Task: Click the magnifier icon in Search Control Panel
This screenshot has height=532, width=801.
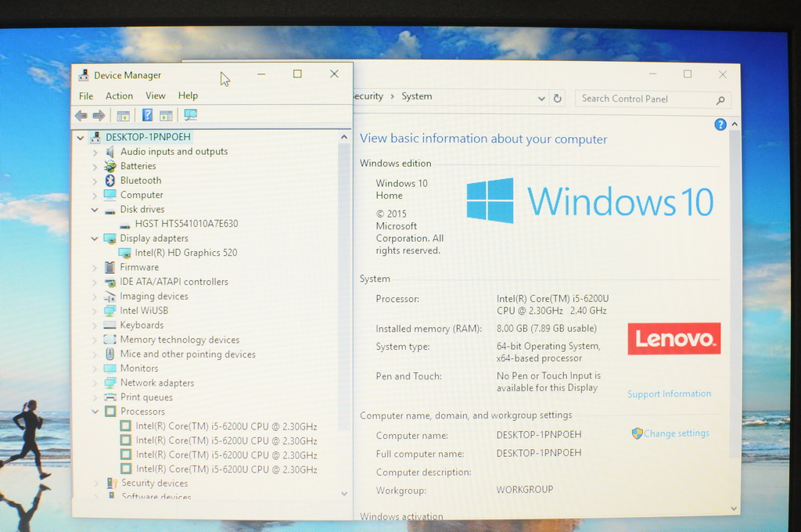Action: point(720,99)
